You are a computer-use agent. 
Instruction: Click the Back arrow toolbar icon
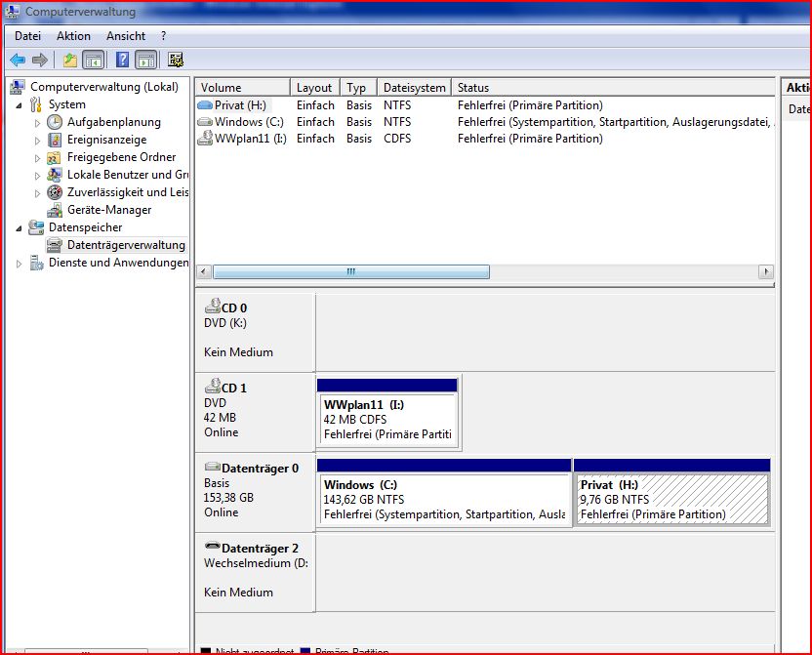coord(18,61)
